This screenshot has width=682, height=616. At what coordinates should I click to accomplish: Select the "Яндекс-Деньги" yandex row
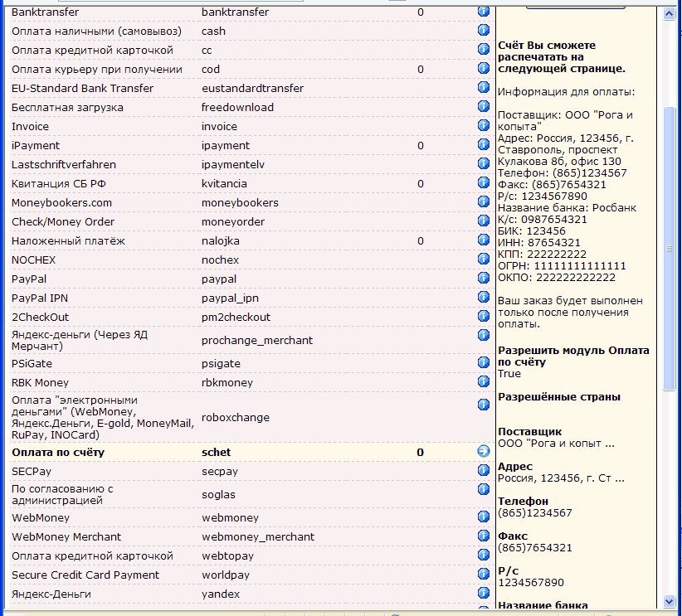[252, 594]
